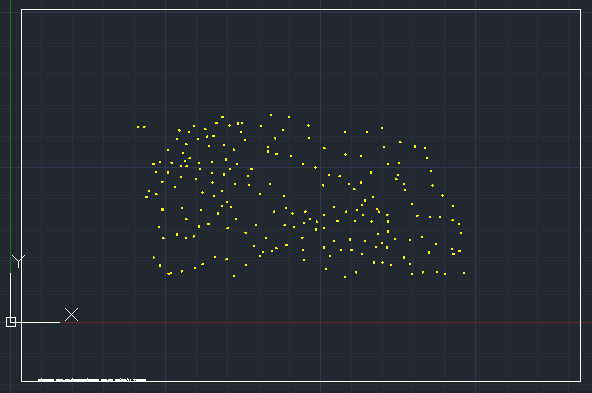Click the red X axis line
Image resolution: width=592 pixels, height=393 pixels.
325,322
